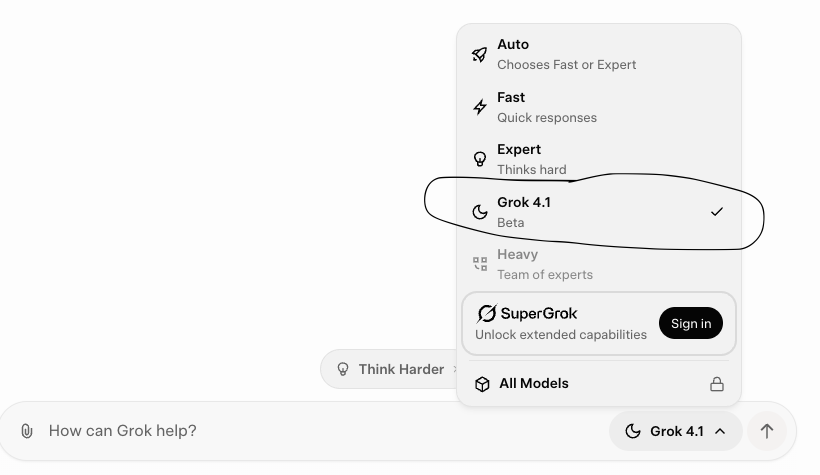This screenshot has width=820, height=475.
Task: Click the SuperGrok logo icon
Action: click(486, 314)
